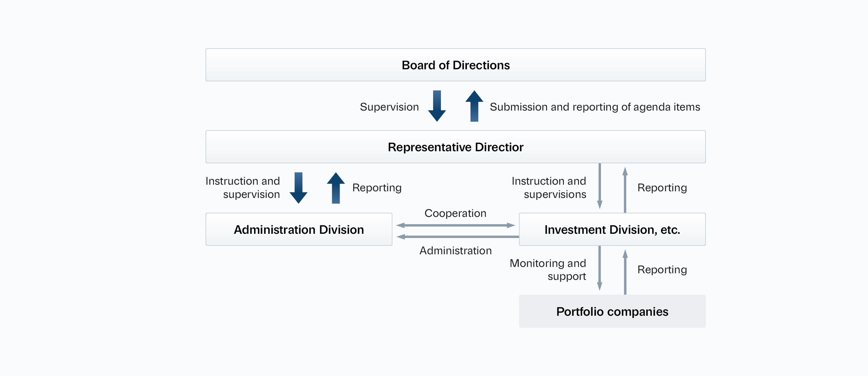Click the Administration Division box
The image size is (868, 376).
point(299,230)
